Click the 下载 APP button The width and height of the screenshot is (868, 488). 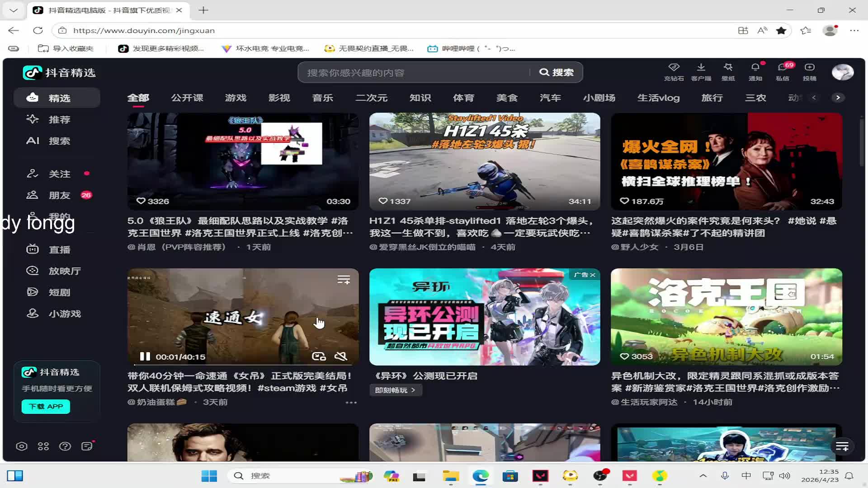[x=46, y=406]
